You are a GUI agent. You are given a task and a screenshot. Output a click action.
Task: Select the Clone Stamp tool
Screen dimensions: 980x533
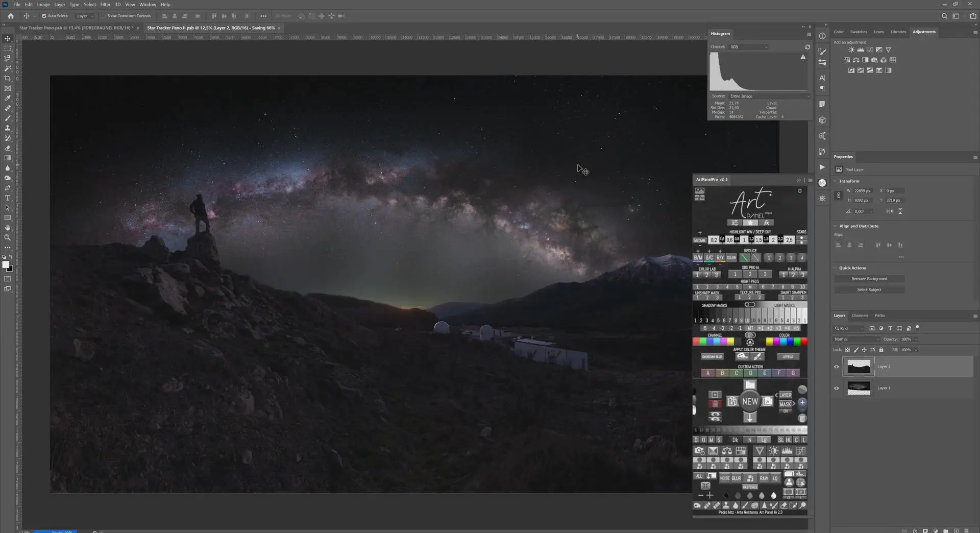(x=8, y=128)
